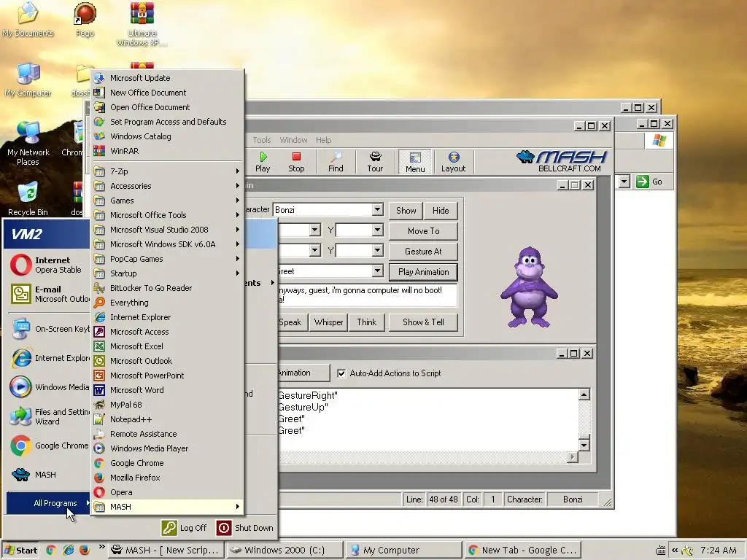747x560 pixels.
Task: Expand the MASH program folder
Action: pyautogui.click(x=168, y=507)
